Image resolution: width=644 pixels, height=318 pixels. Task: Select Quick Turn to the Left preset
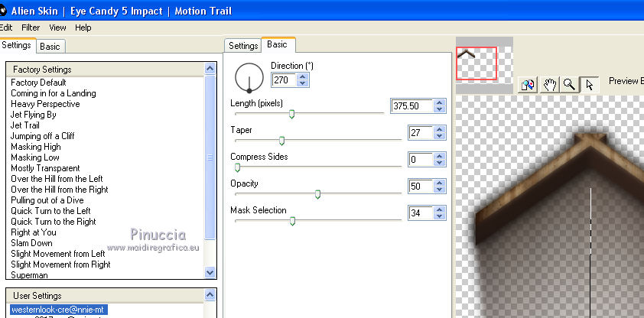(x=51, y=210)
